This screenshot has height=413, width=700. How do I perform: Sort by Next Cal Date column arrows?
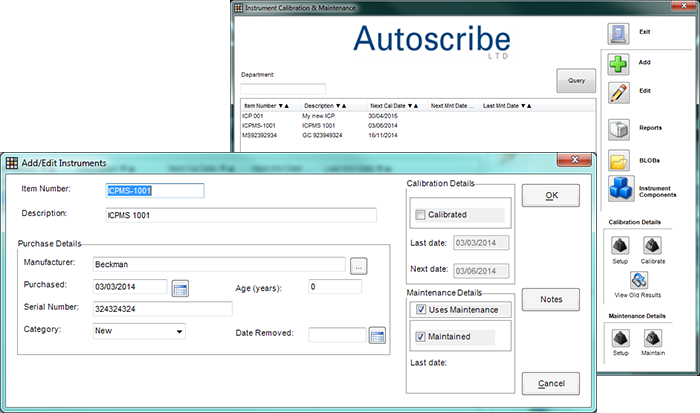[x=413, y=106]
